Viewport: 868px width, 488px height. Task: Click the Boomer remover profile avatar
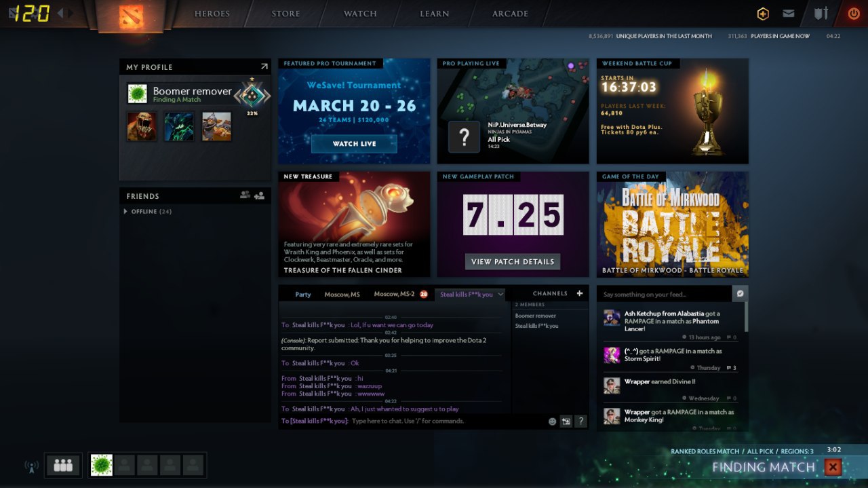coord(138,94)
